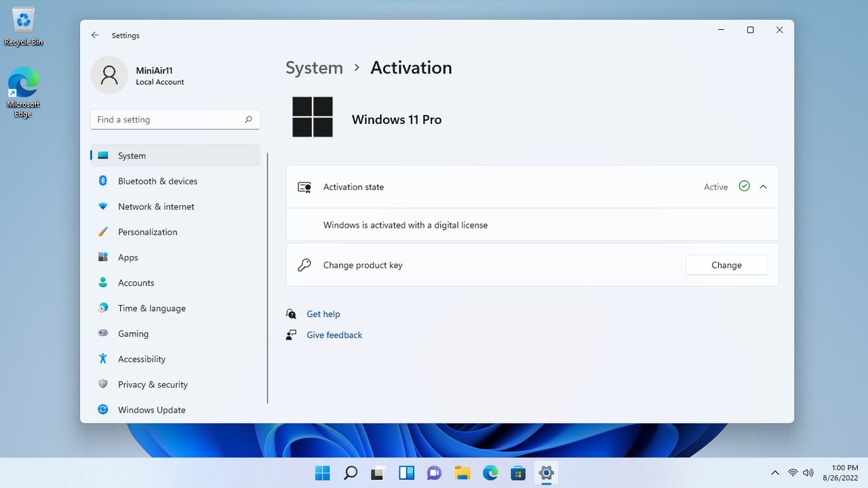Image resolution: width=868 pixels, height=488 pixels.
Task: Navigate to System in the breadcrumb
Action: (x=314, y=68)
